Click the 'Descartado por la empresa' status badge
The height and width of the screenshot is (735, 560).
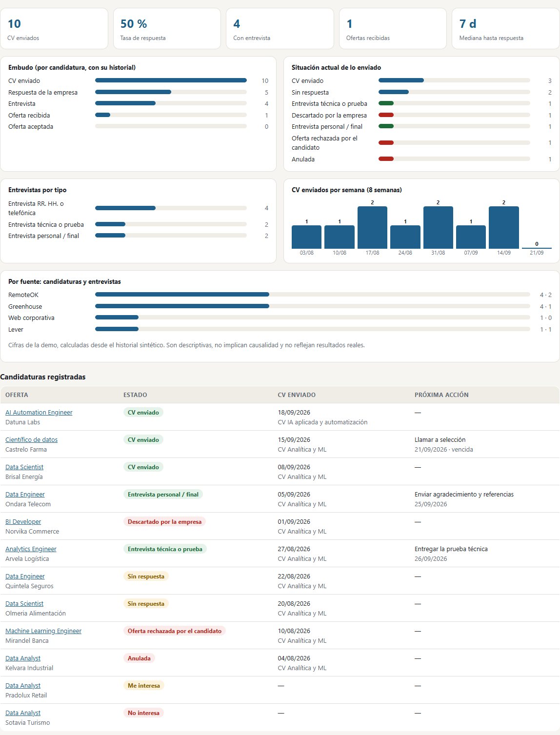pos(164,522)
